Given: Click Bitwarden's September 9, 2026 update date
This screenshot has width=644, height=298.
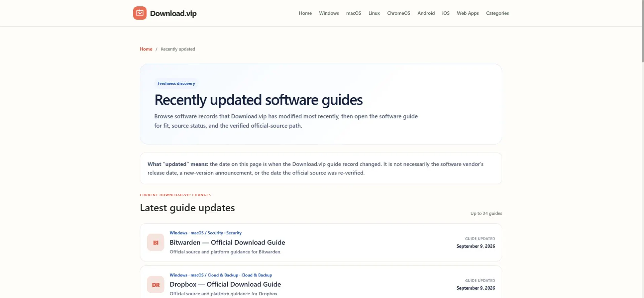Looking at the screenshot, I should (476, 246).
